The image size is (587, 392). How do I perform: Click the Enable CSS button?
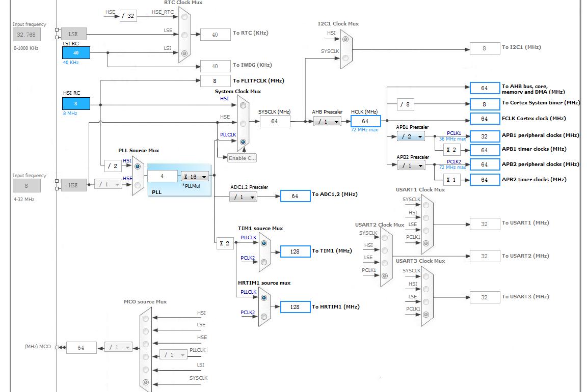[x=242, y=158]
